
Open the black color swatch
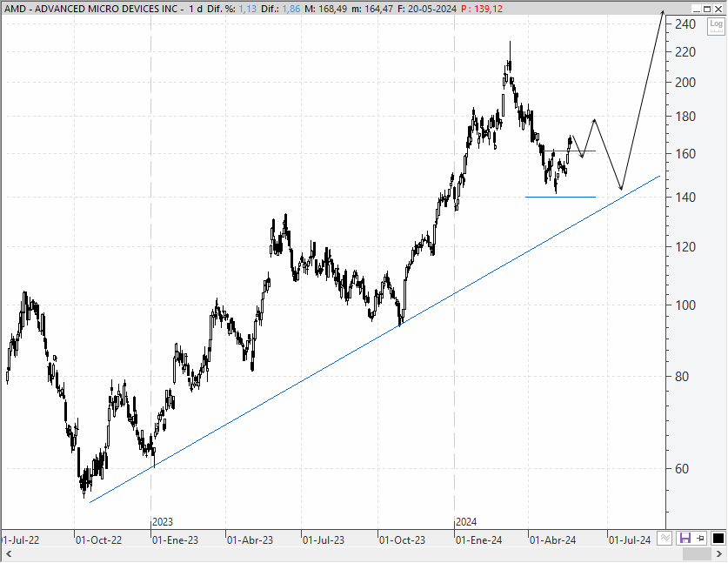(718, 539)
